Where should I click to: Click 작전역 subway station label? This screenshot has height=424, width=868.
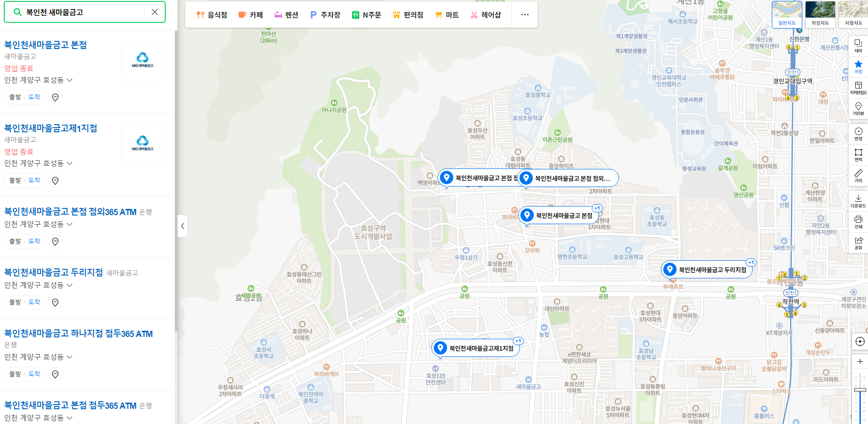791,302
